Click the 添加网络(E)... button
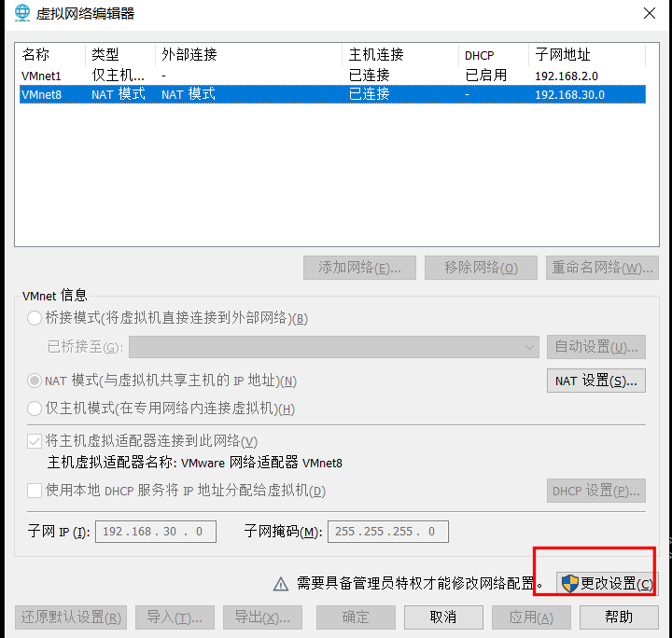This screenshot has width=672, height=638. 359,268
